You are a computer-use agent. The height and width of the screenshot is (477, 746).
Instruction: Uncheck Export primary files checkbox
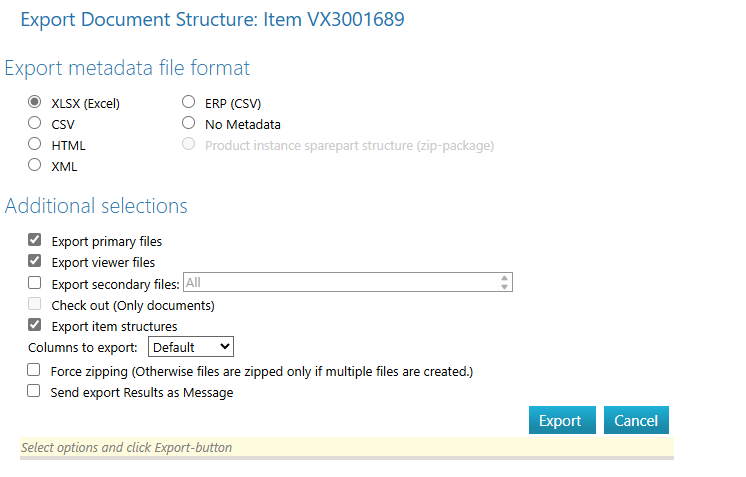point(35,241)
